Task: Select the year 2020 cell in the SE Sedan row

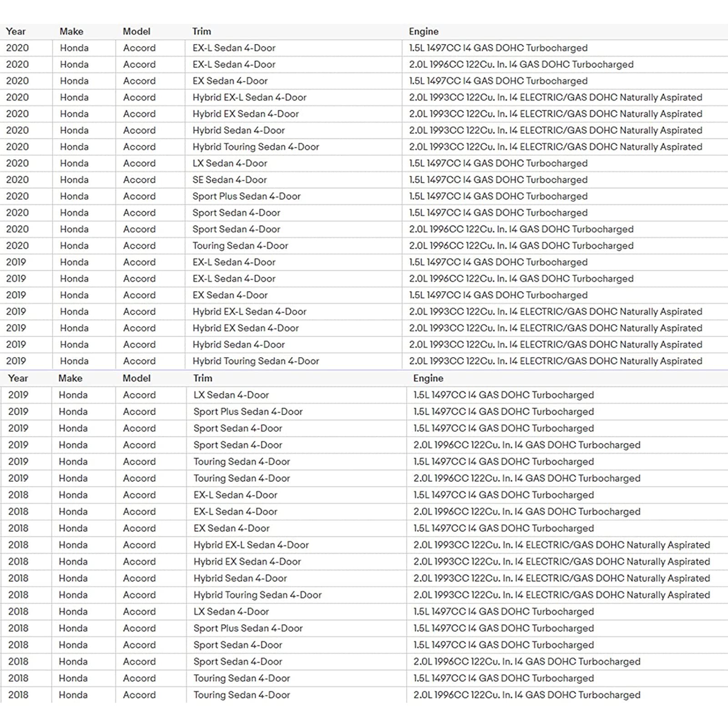Action: point(26,180)
